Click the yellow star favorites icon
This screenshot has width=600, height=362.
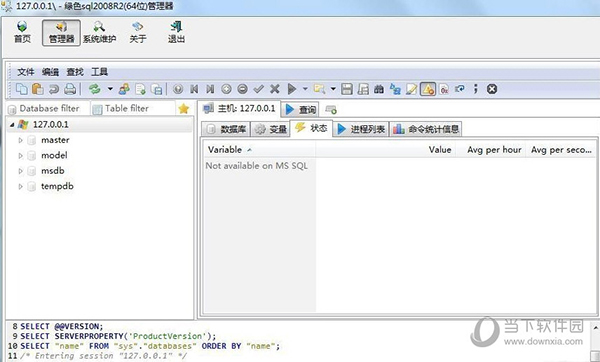184,109
